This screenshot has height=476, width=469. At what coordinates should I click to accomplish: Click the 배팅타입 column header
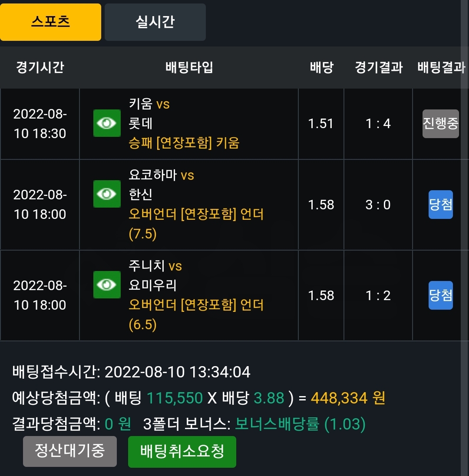[x=189, y=67]
